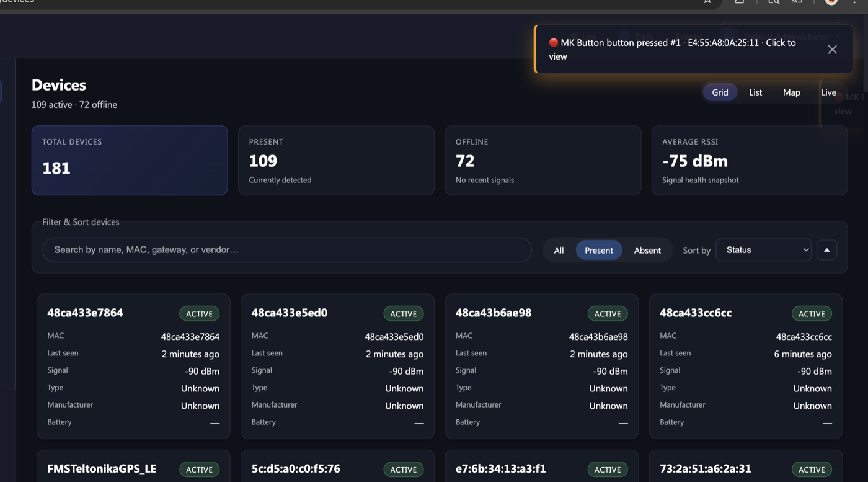The height and width of the screenshot is (482, 868).
Task: Select the Total Devices stat card
Action: [130, 161]
